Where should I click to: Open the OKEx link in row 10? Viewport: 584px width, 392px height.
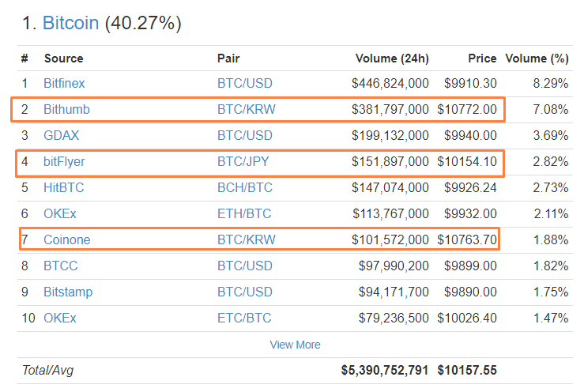[61, 318]
